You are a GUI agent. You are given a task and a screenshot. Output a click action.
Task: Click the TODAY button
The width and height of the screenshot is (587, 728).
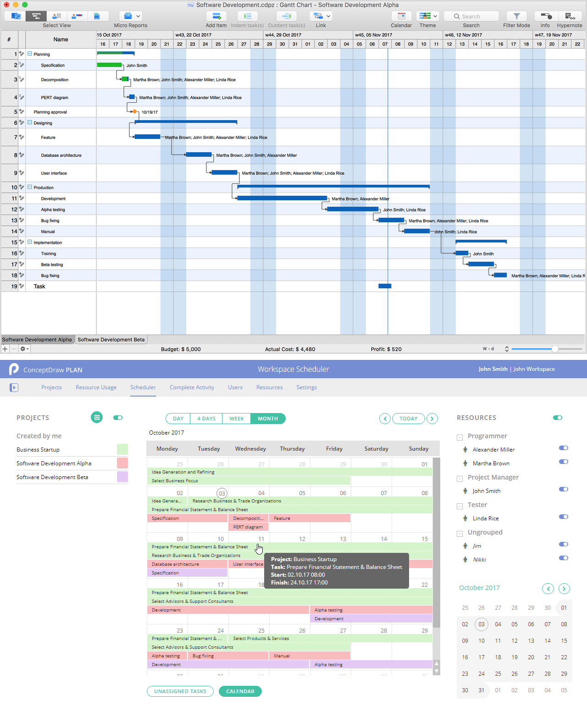point(409,419)
